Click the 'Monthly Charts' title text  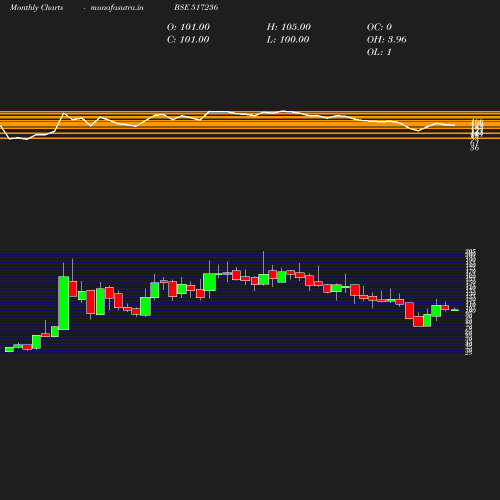tap(36, 8)
